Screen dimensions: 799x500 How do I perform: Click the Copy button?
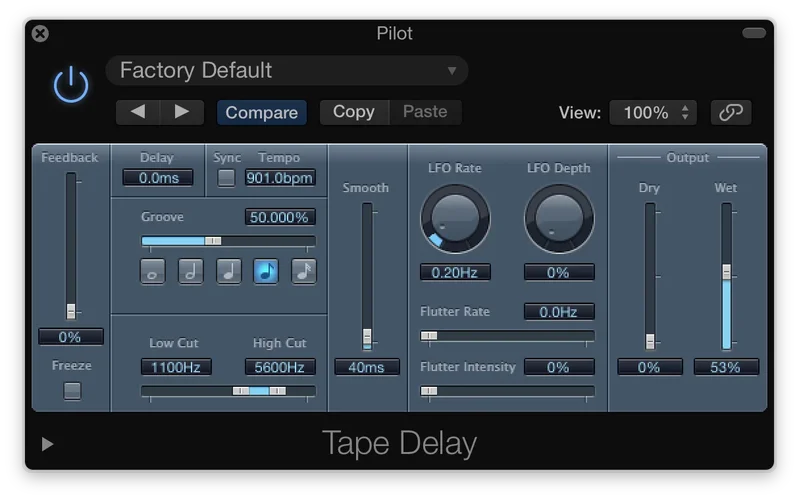tap(354, 112)
